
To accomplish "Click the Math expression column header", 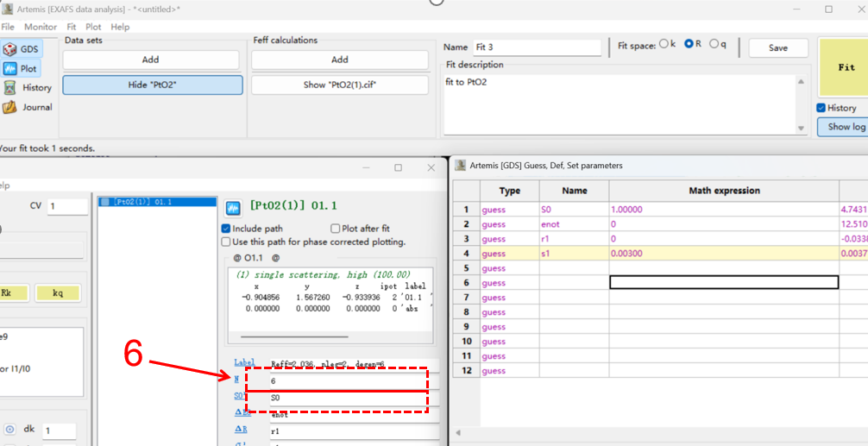I will [x=724, y=191].
